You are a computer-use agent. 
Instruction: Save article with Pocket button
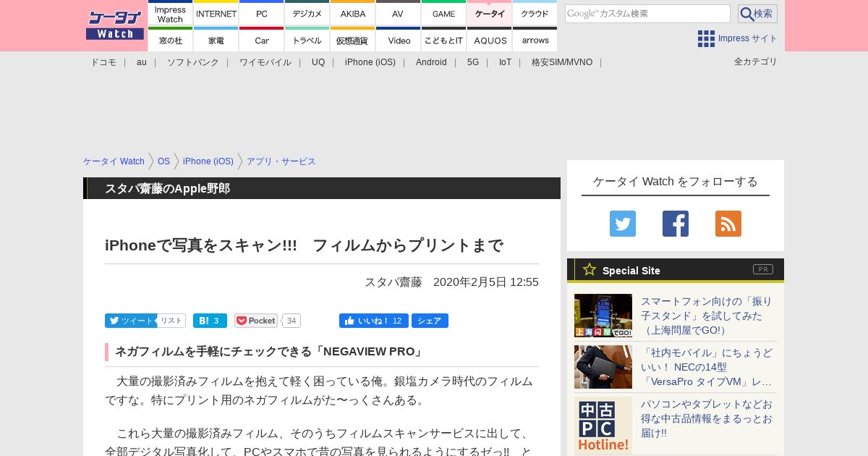tap(256, 321)
